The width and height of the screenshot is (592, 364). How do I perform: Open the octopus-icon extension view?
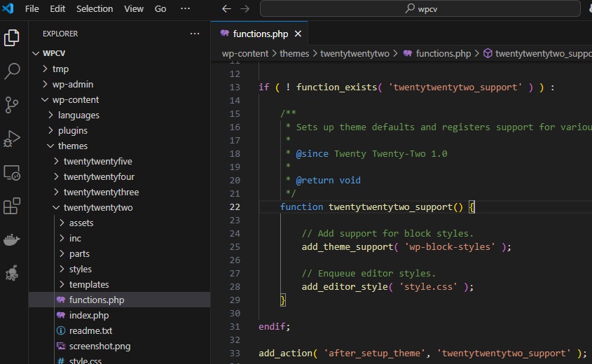[x=12, y=273]
